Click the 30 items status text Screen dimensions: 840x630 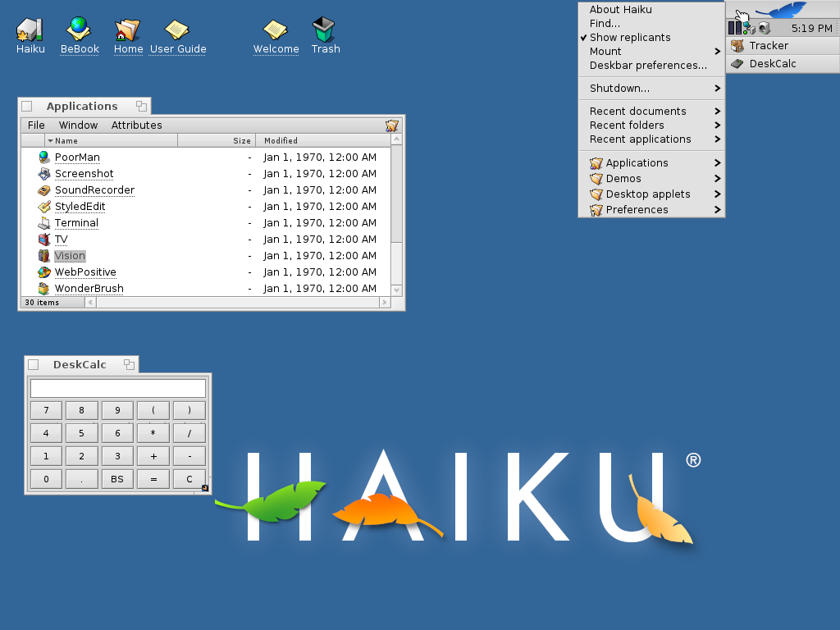[42, 303]
